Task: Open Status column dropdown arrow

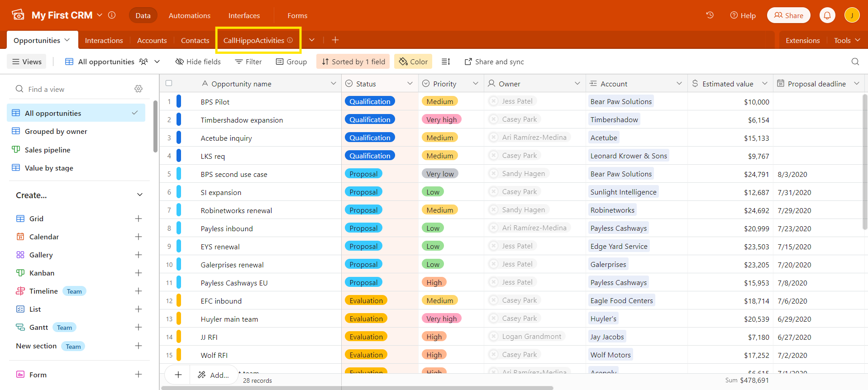Action: click(x=410, y=83)
